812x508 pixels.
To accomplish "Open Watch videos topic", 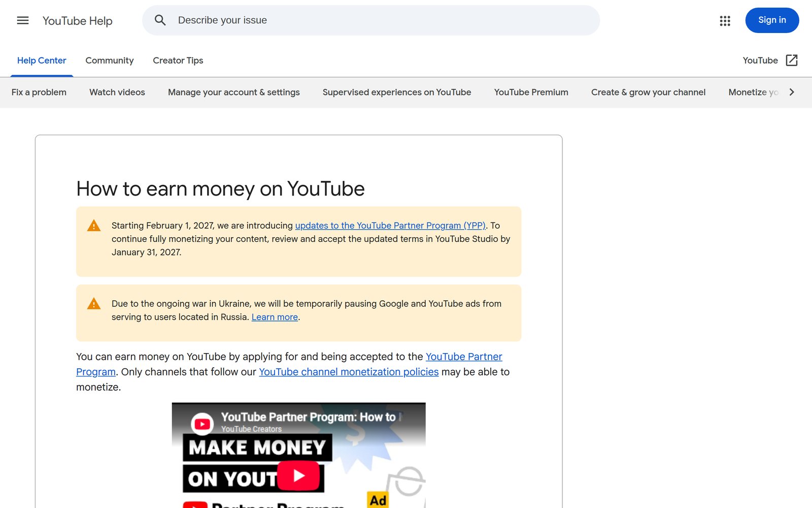I will (x=117, y=92).
